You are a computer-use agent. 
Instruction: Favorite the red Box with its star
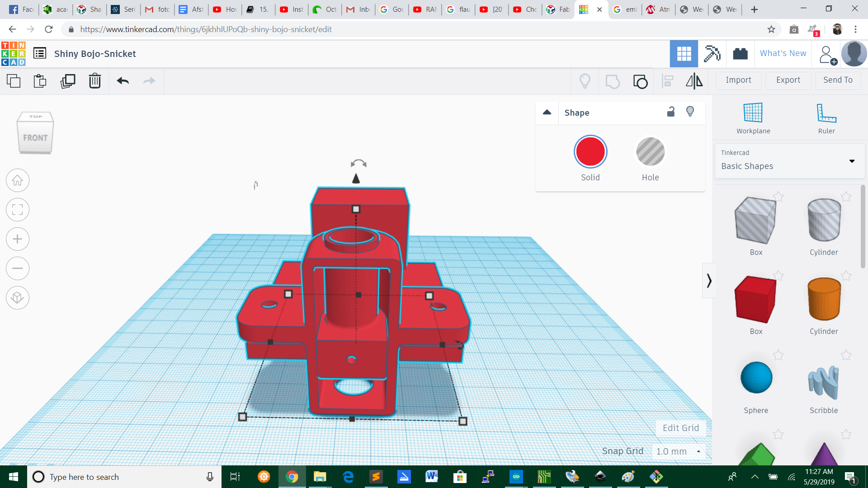tap(778, 276)
